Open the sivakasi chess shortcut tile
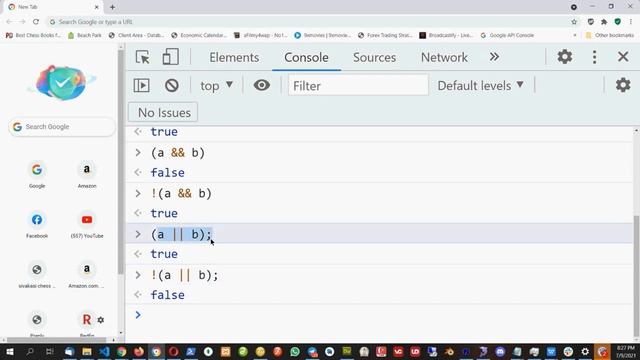 click(37, 275)
